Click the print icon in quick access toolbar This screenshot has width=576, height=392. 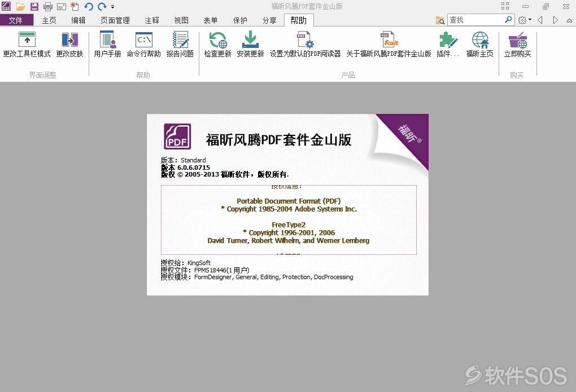click(x=48, y=6)
